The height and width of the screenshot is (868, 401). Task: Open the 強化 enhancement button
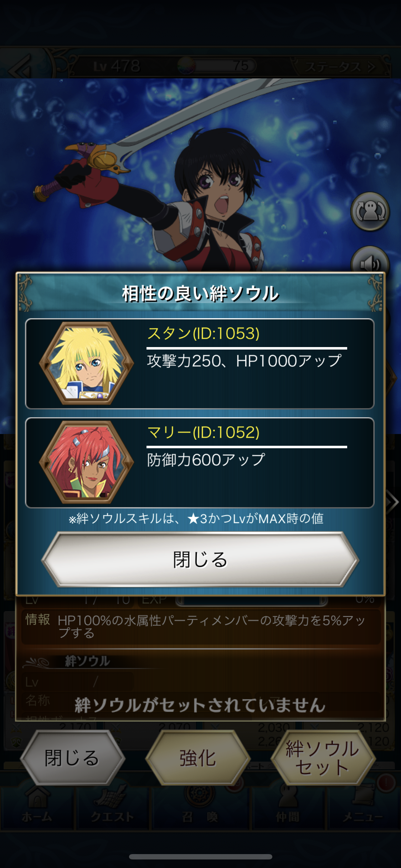[198, 758]
